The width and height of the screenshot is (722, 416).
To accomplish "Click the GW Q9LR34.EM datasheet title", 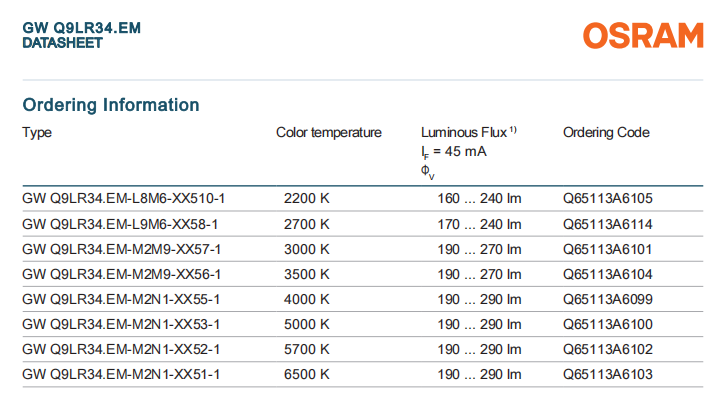I will (81, 29).
